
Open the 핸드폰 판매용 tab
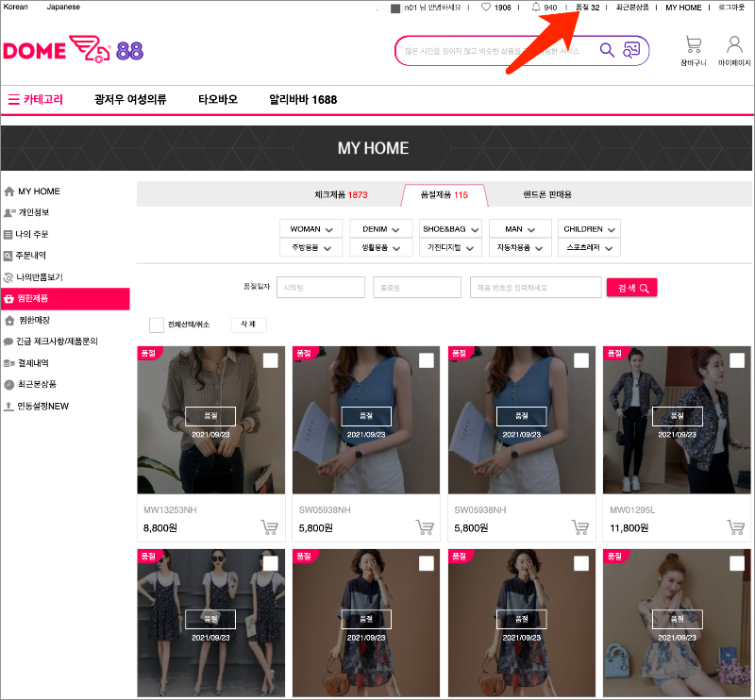[x=547, y=194]
